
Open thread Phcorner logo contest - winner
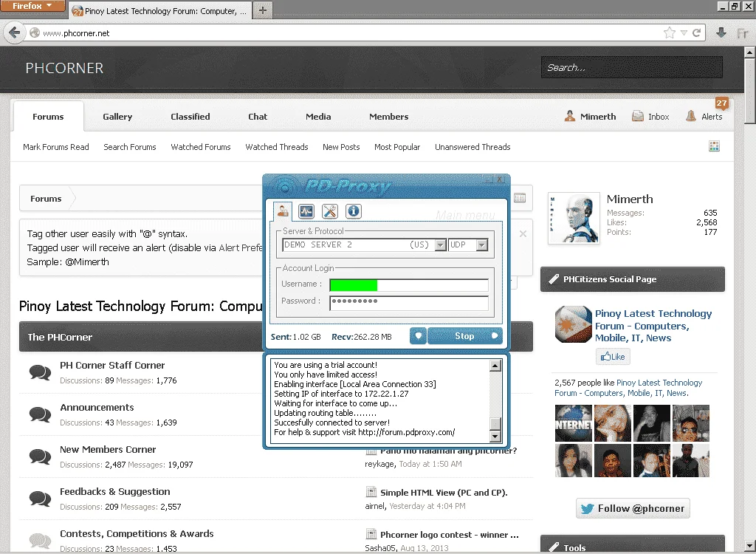[450, 534]
